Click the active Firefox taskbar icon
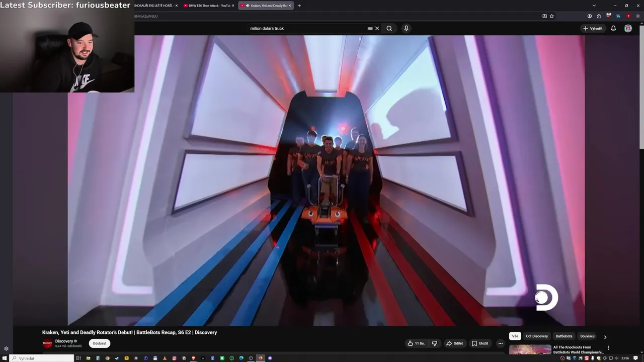This screenshot has width=644, height=362. 260,358
